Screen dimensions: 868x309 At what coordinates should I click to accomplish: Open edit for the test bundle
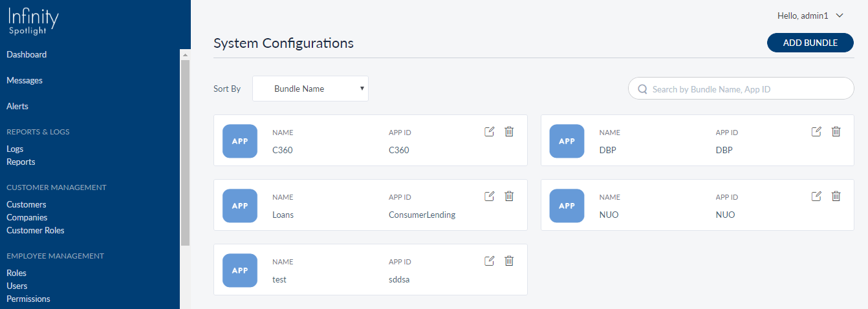(x=490, y=261)
